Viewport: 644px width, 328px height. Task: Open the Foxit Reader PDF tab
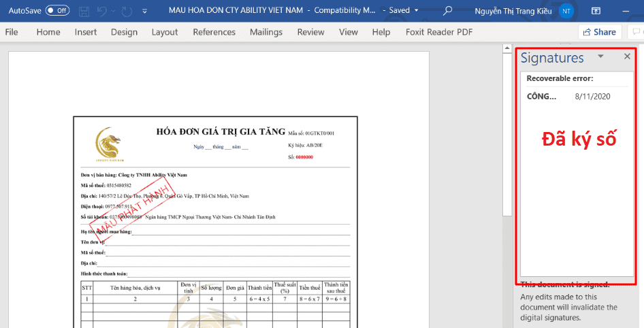(439, 32)
